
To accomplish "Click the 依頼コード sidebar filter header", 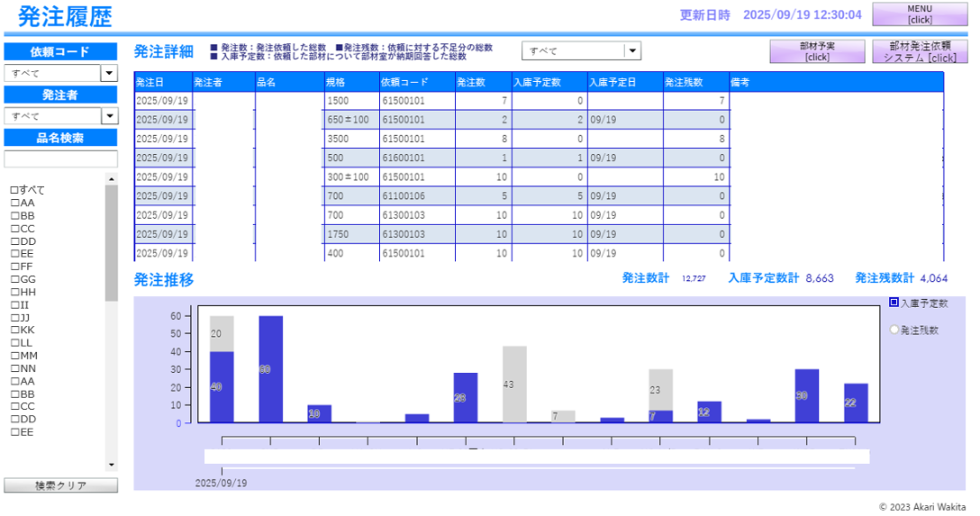I will pyautogui.click(x=60, y=52).
